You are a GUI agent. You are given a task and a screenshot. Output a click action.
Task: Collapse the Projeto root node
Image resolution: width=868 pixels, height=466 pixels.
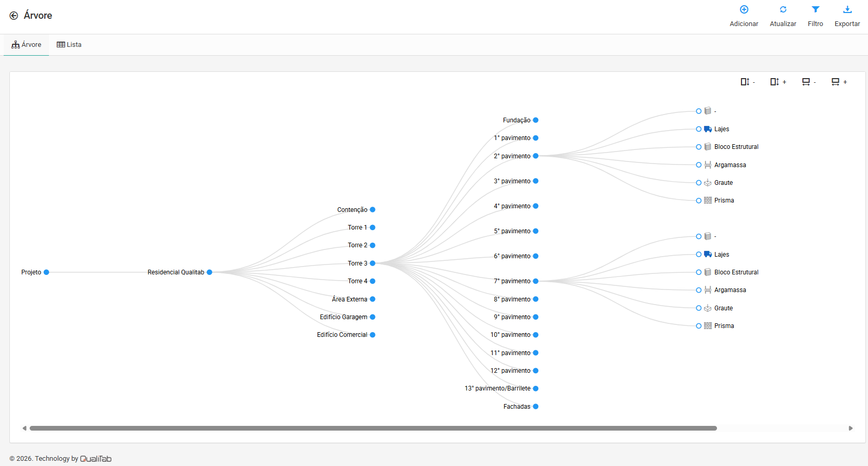pos(46,272)
